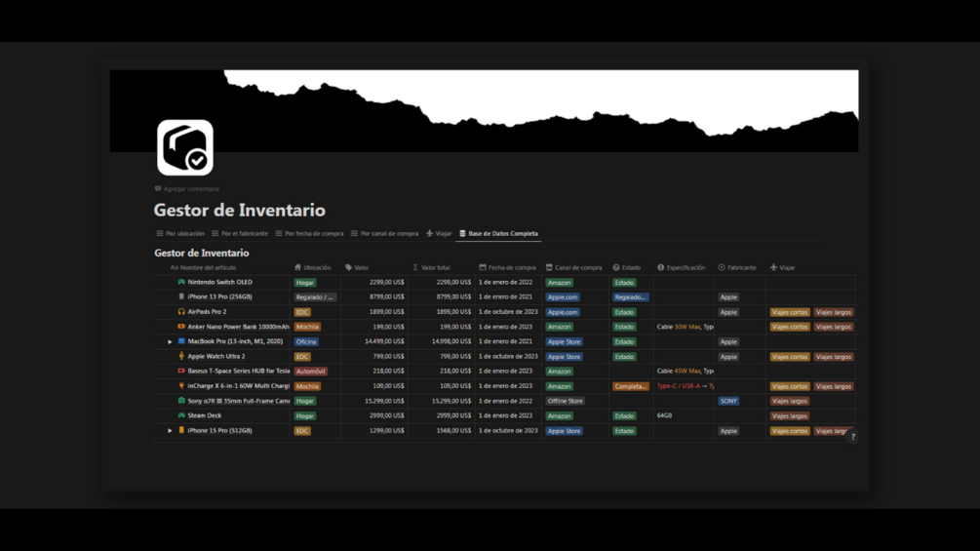Click the AirPods Pro 2 headphones icon
Image resolution: width=980 pixels, height=551 pixels.
coord(181,312)
